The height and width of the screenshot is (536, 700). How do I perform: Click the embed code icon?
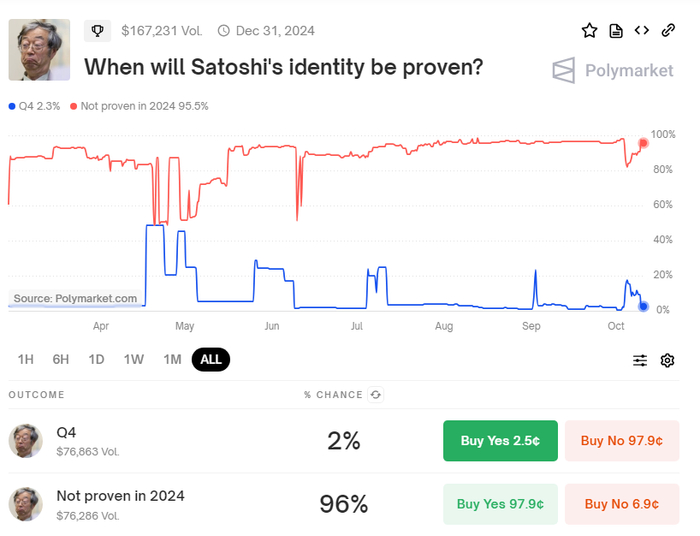click(642, 31)
